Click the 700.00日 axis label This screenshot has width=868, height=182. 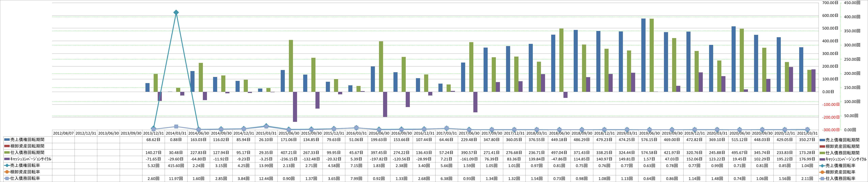[x=831, y=3]
